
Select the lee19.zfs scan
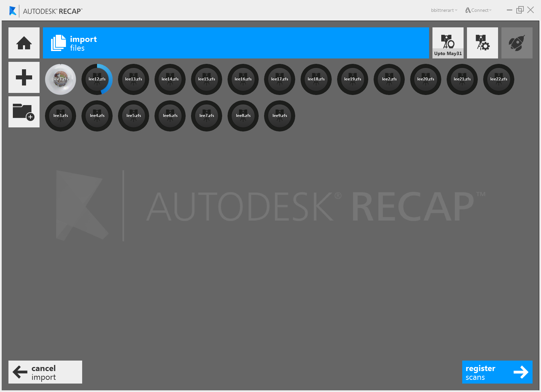coord(353,79)
